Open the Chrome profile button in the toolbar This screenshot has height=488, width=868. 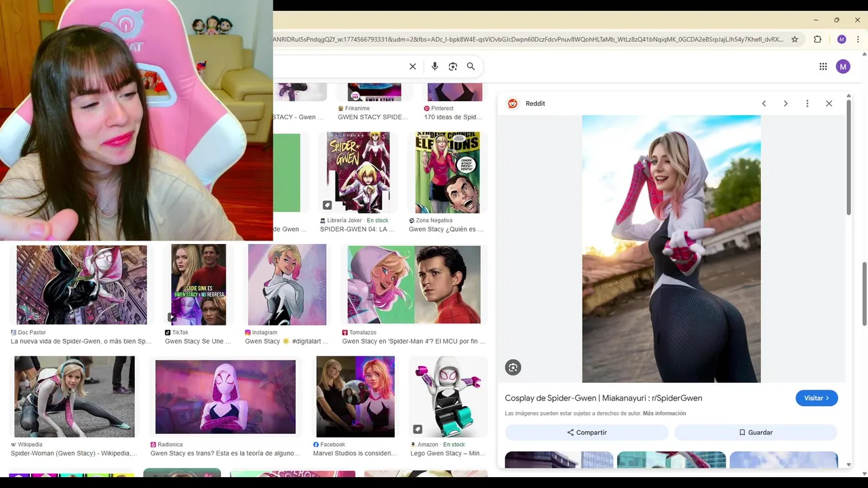(x=842, y=39)
